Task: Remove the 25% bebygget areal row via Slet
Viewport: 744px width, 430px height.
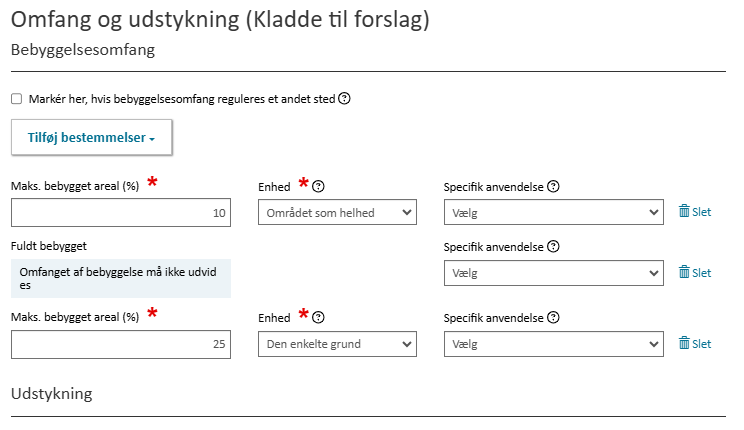Action: coord(695,344)
